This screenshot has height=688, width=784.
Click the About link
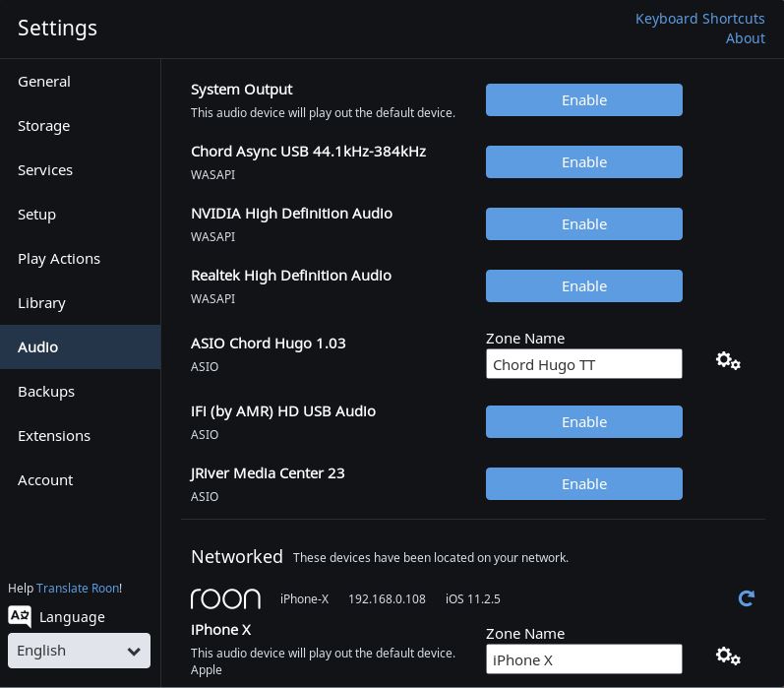tap(746, 38)
